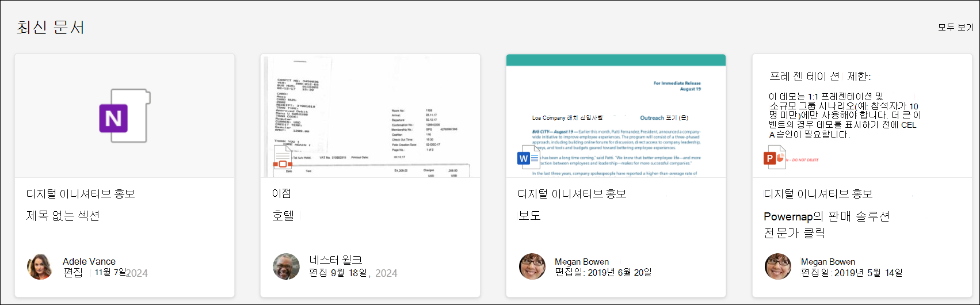Click the 편집일: 2019년 5월 14일 text
The image size is (980, 305).
(852, 272)
